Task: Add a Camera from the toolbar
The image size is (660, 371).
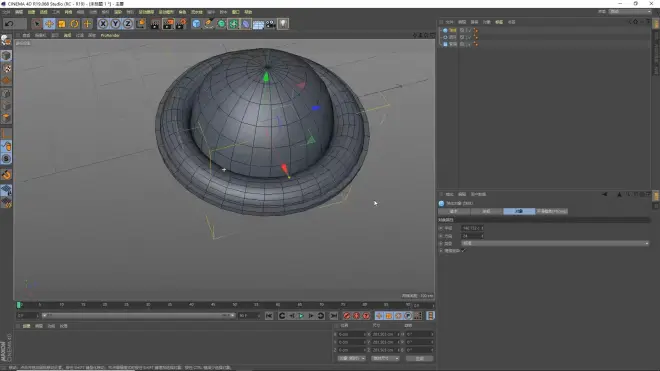Action: pos(271,24)
